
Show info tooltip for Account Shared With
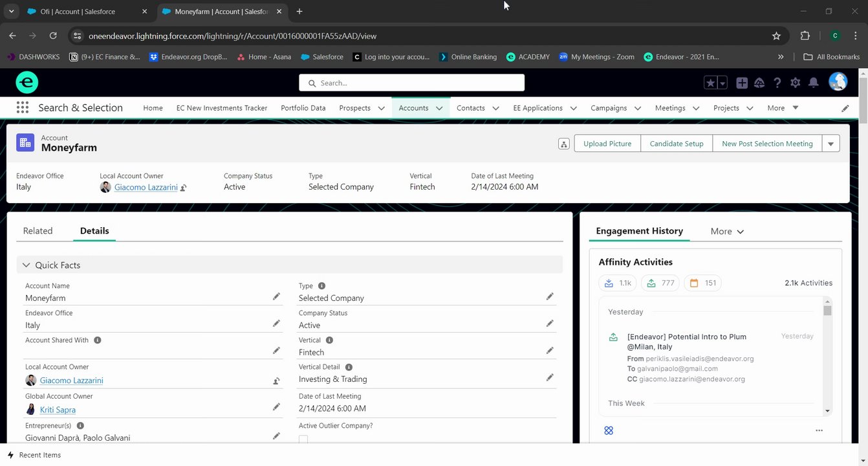click(98, 340)
